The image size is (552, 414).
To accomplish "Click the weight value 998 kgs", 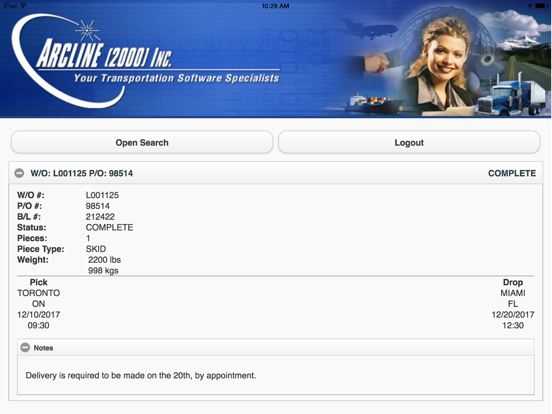I will pyautogui.click(x=103, y=271).
